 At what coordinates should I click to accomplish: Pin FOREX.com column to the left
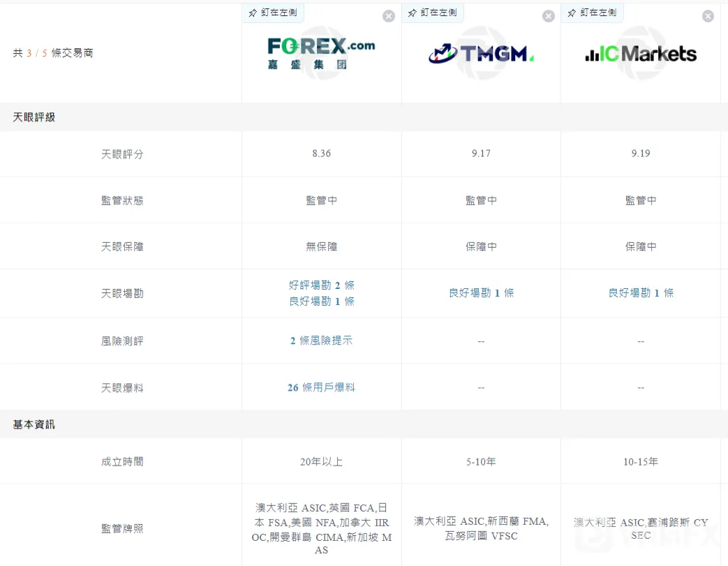click(x=273, y=13)
